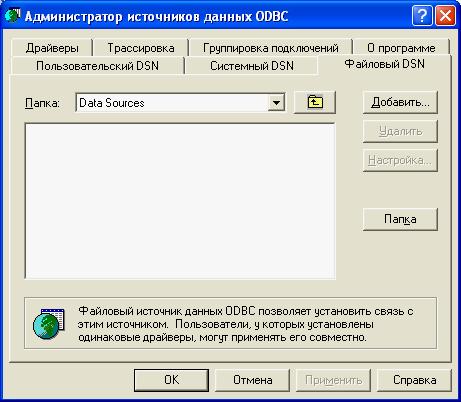The width and height of the screenshot is (461, 402).
Task: Switch to the Системный DSN tab
Action: click(x=252, y=65)
